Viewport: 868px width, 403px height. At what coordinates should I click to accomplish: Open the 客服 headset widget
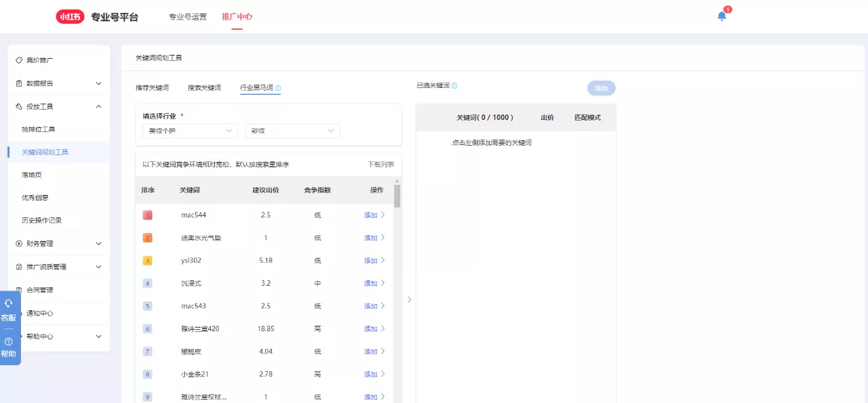pyautogui.click(x=8, y=310)
